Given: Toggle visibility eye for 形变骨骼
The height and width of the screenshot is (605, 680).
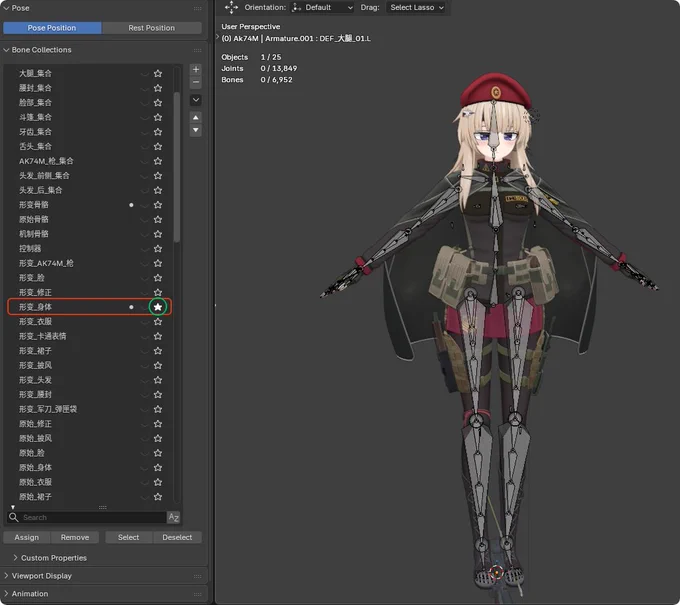Looking at the screenshot, I should click(144, 205).
